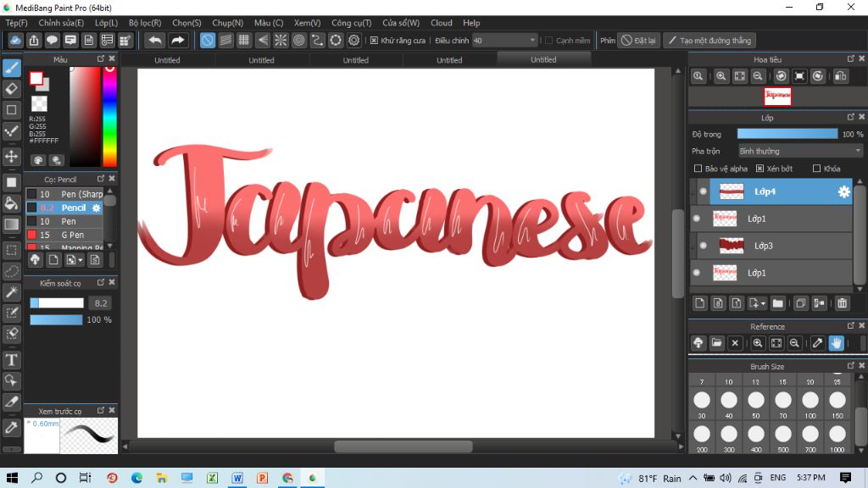Select the Move tool
Viewport: 868px width, 488px height.
(12, 156)
